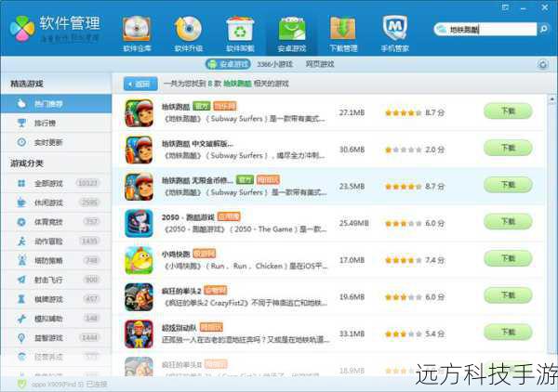The width and height of the screenshot is (558, 392).
Task: Select the 动作冒险 action adventure category
Action: [56, 242]
